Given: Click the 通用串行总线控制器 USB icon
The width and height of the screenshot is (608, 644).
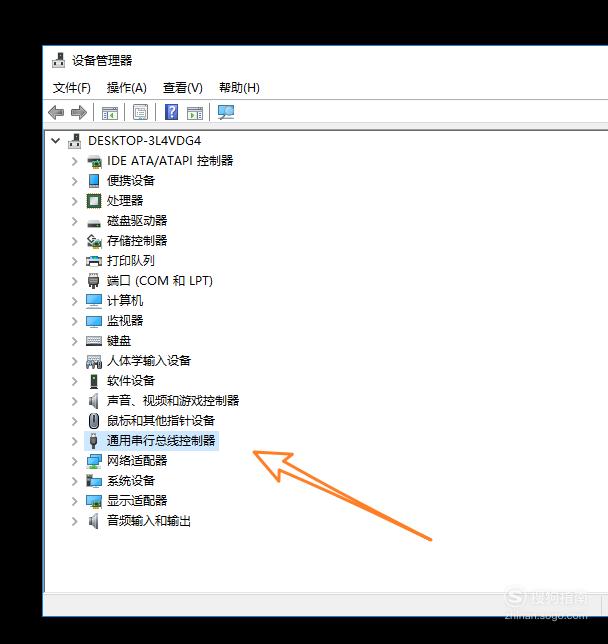Looking at the screenshot, I should click(94, 441).
